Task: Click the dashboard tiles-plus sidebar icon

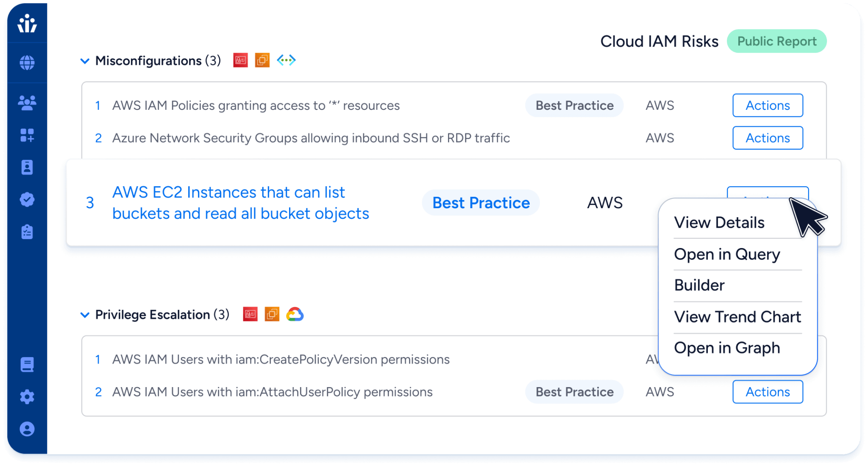Action: pos(27,135)
